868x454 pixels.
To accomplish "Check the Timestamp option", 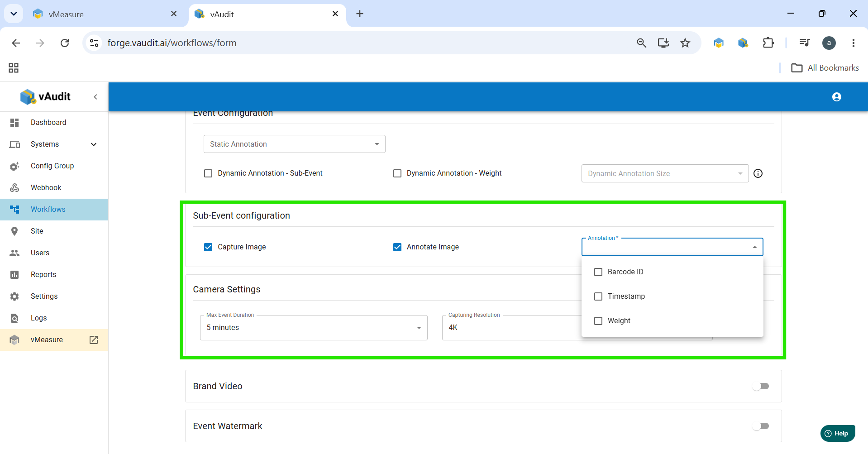I will [x=598, y=296].
